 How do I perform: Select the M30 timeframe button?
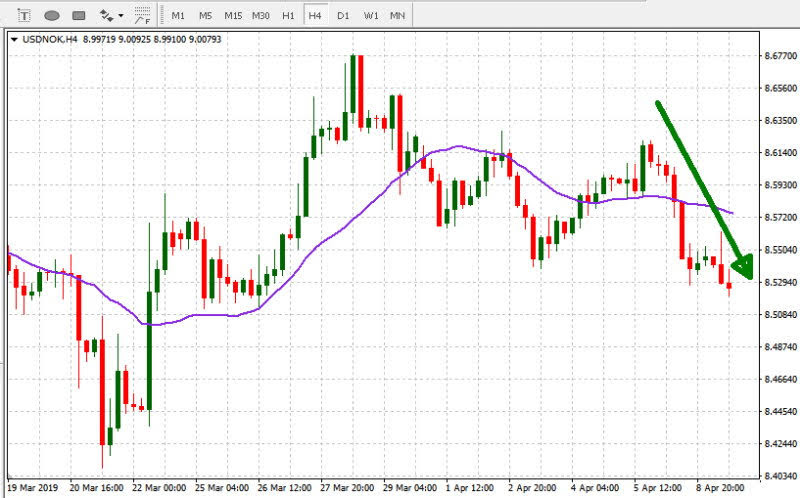point(261,16)
